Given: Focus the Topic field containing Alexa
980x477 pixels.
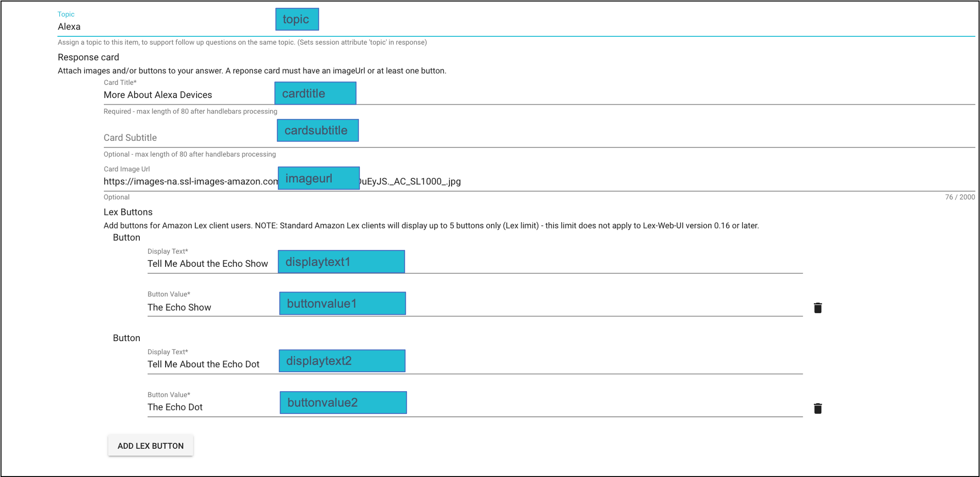Looking at the screenshot, I should tap(516, 27).
